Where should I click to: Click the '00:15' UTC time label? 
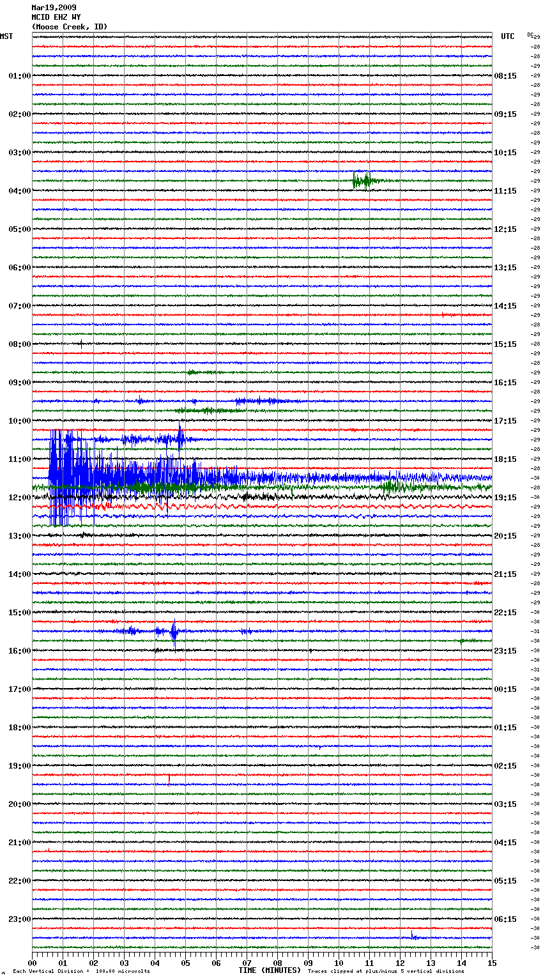click(505, 689)
